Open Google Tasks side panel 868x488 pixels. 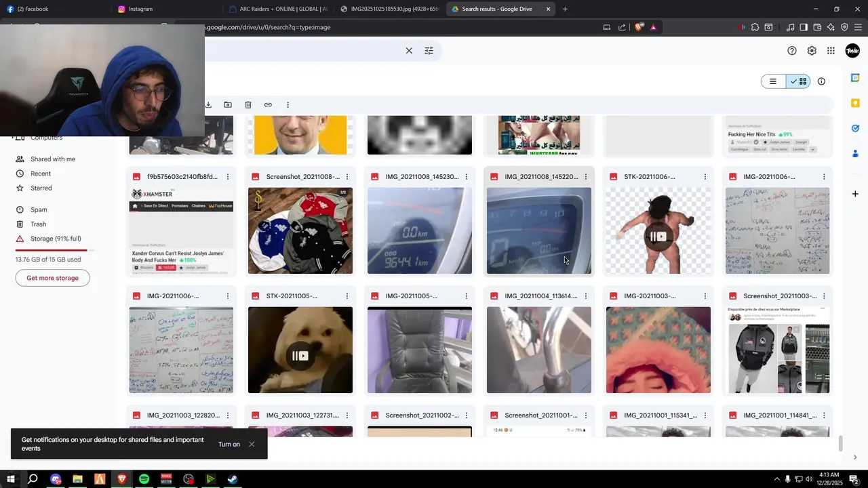(x=855, y=128)
